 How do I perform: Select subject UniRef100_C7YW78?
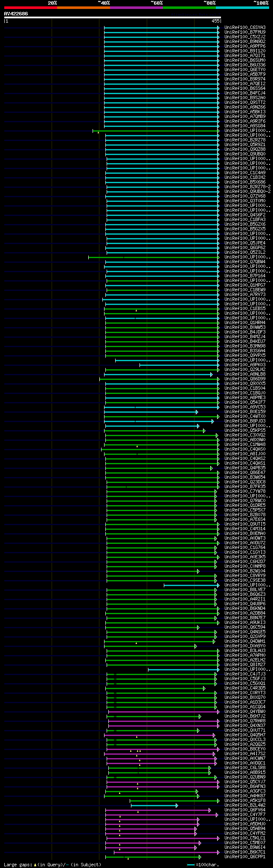[x=245, y=491]
